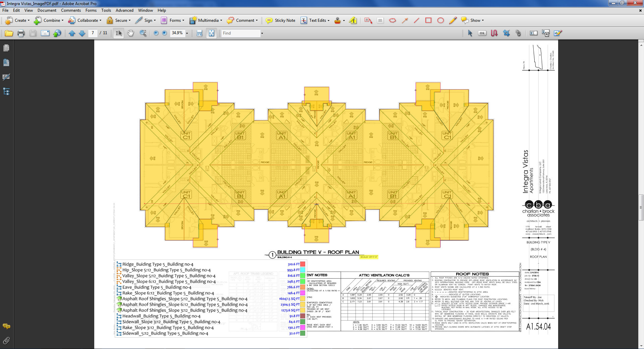
Task: Select the Callout tool
Action: click(x=368, y=20)
